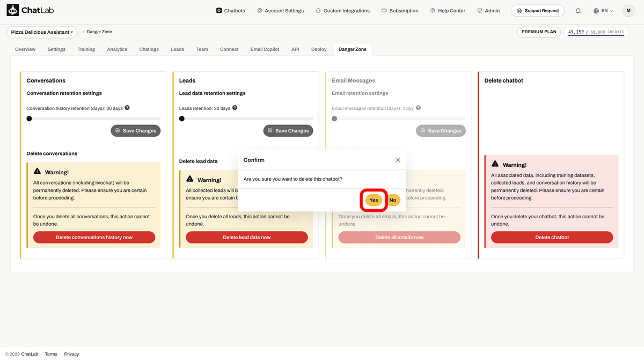The image size is (644, 362).
Task: Click the ChatLab footer link
Action: coord(30,354)
